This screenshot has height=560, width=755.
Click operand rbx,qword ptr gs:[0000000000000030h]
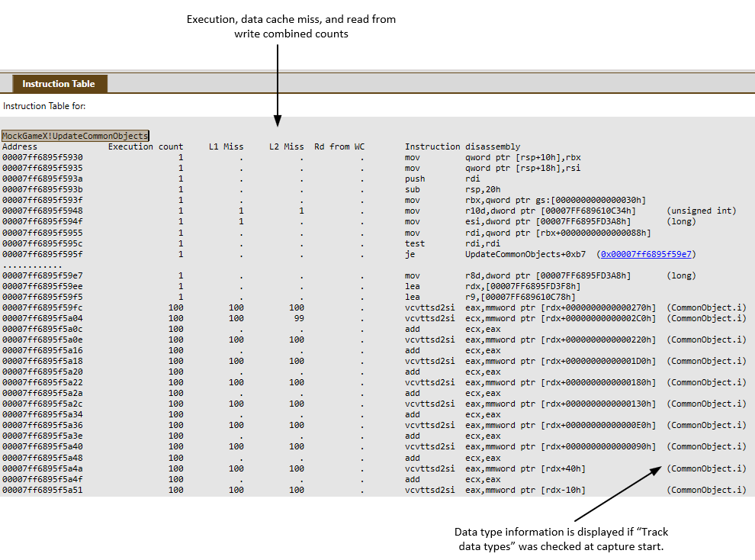(555, 200)
